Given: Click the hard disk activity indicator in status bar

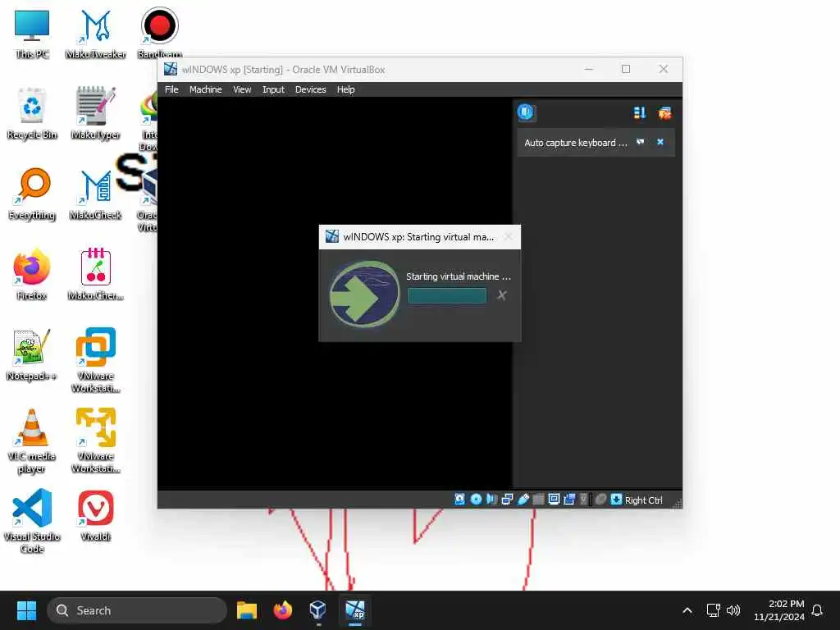Looking at the screenshot, I should [459, 500].
